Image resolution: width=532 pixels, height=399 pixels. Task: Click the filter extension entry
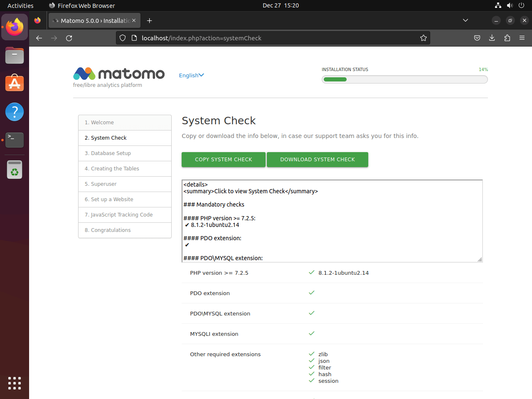tap(325, 368)
